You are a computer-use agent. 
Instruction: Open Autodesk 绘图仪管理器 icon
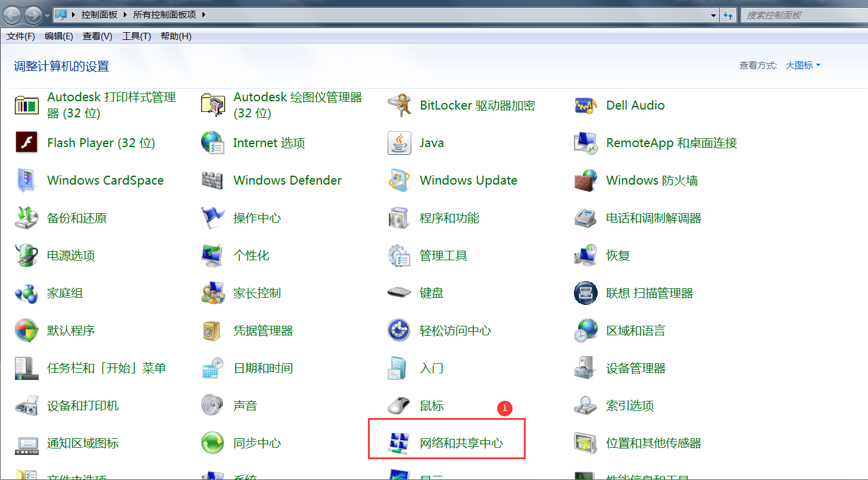[213, 105]
